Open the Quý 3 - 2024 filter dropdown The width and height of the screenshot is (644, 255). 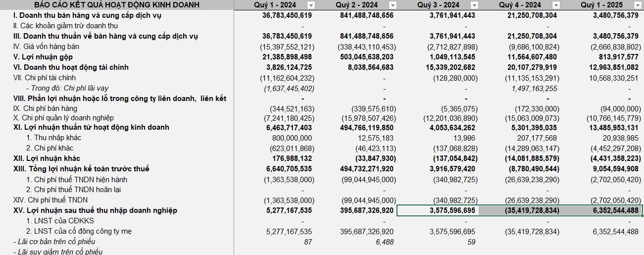pos(474,5)
